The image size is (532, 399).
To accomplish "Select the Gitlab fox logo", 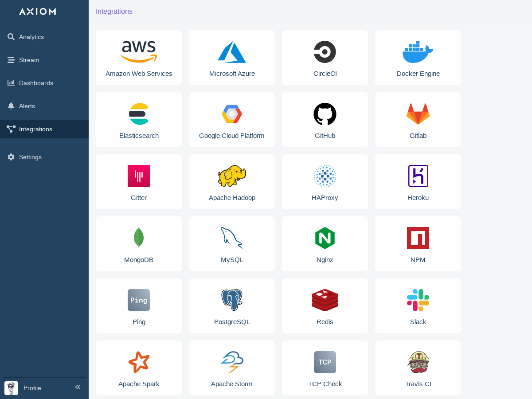I will 418,114.
